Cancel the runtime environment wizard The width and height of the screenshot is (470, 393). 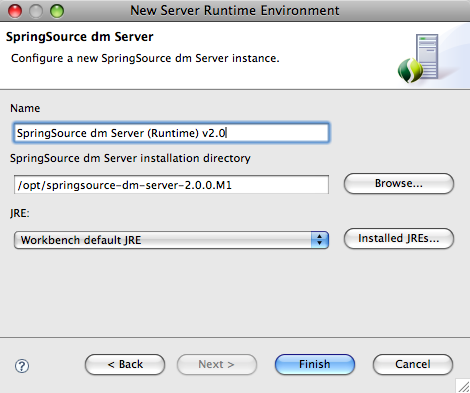pos(413,364)
